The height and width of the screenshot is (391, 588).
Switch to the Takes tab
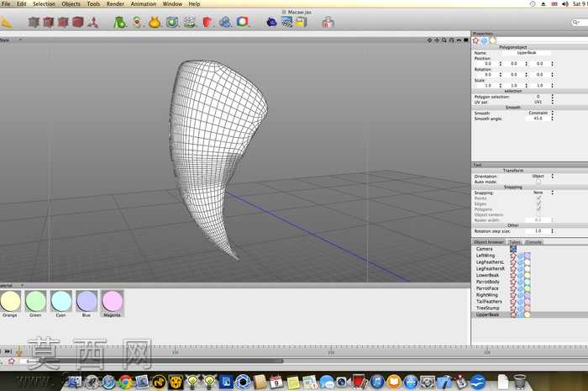tap(514, 242)
